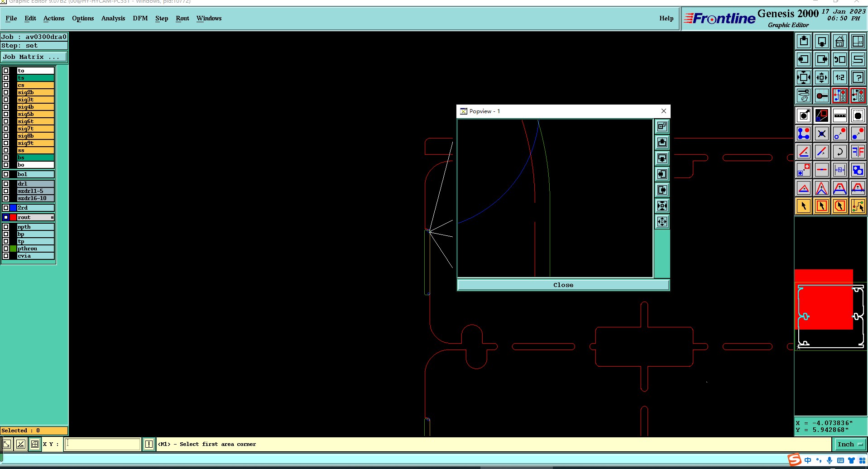Click the question mark query icon
Image resolution: width=868 pixels, height=469 pixels.
point(858,77)
